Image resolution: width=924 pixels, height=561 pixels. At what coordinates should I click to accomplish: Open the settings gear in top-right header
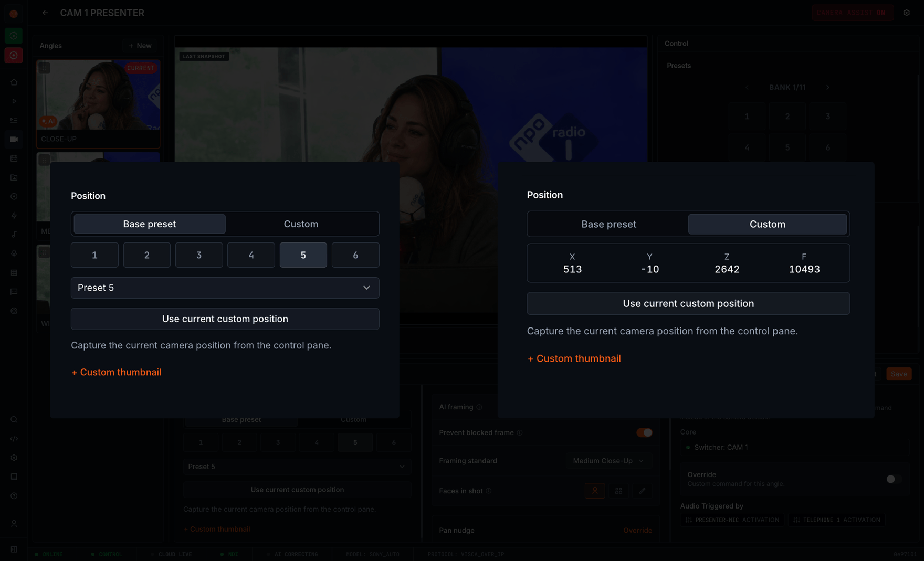tap(906, 13)
